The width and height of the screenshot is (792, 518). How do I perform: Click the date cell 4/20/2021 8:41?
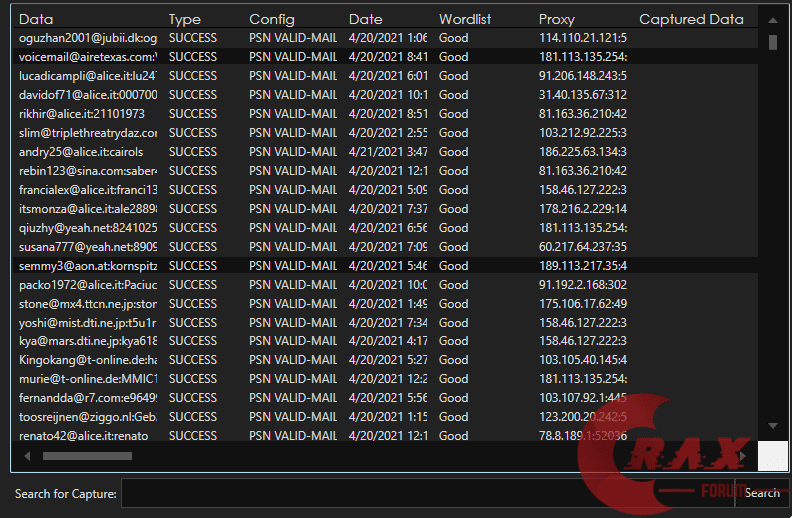coord(388,57)
